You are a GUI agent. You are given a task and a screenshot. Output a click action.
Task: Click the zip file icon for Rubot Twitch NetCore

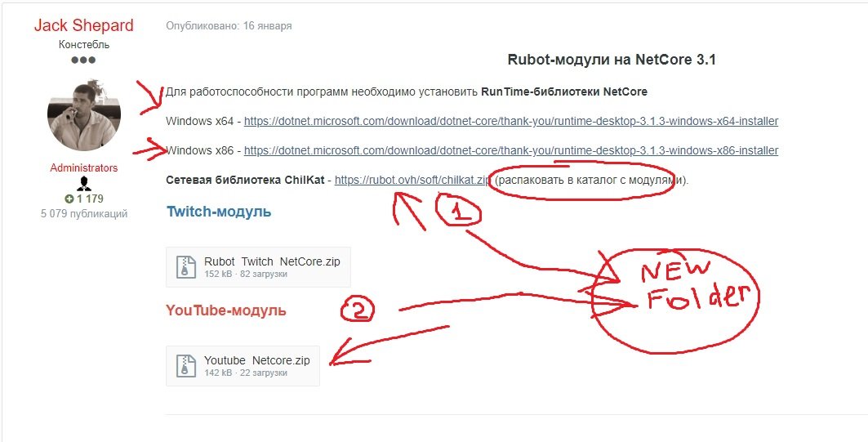(x=186, y=266)
